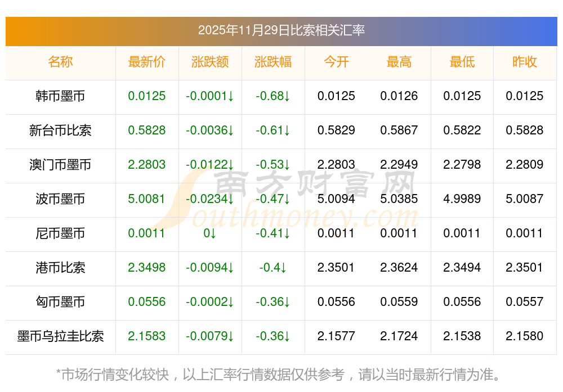Click the 匈币墨币 row label
The width and height of the screenshot is (563, 392).
pyautogui.click(x=60, y=302)
